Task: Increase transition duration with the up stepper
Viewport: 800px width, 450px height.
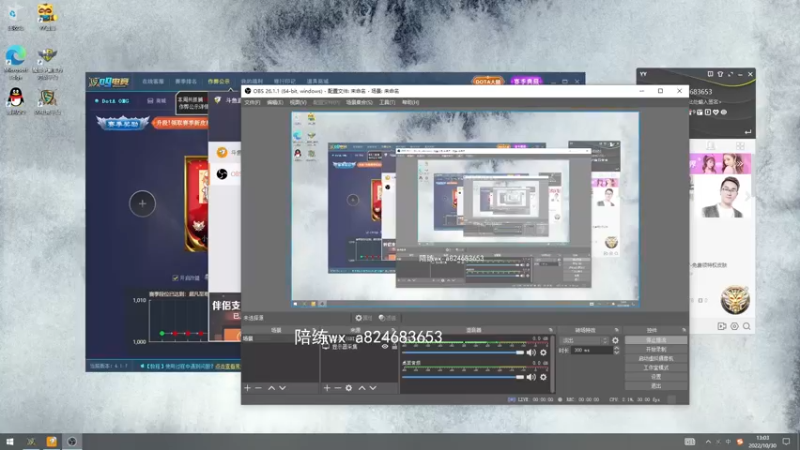Action: click(x=616, y=348)
